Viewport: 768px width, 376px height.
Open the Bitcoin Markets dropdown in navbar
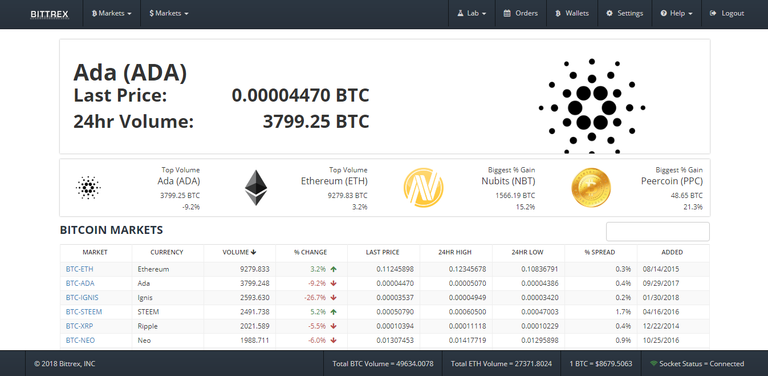[112, 14]
